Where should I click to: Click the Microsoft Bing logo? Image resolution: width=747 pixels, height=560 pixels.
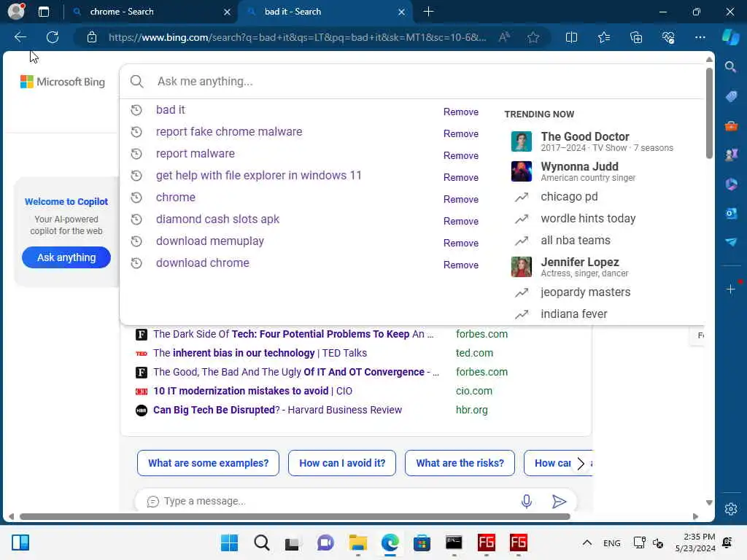[63, 82]
